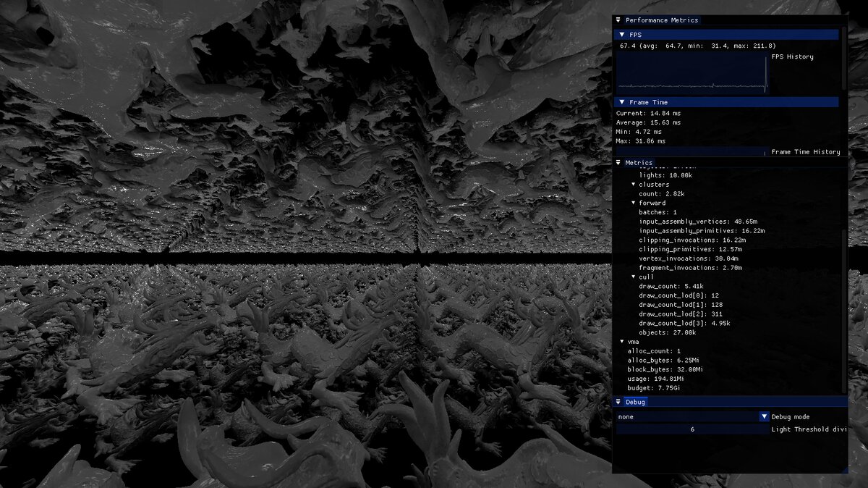This screenshot has width=868, height=488.
Task: Click the Metrics header label
Action: (639, 163)
